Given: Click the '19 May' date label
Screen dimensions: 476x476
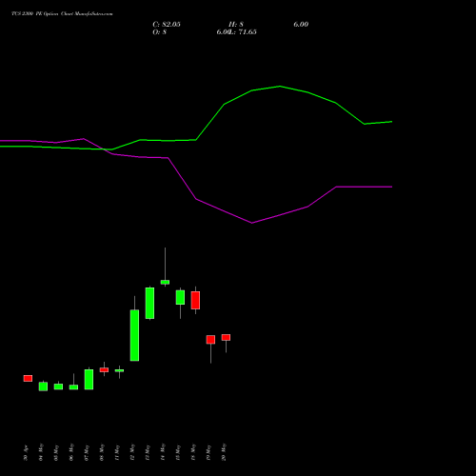Looking at the screenshot, I should pos(208,452).
